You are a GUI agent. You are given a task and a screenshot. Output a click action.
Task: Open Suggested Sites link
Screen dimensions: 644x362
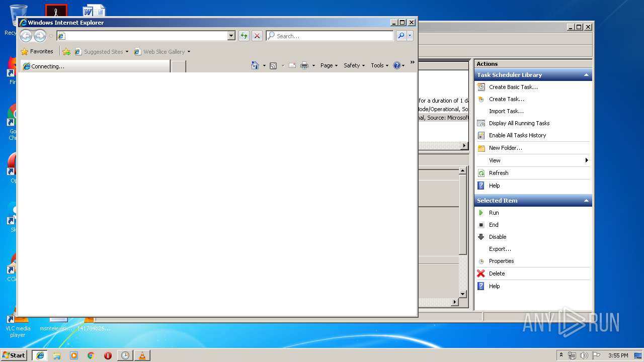click(x=101, y=51)
